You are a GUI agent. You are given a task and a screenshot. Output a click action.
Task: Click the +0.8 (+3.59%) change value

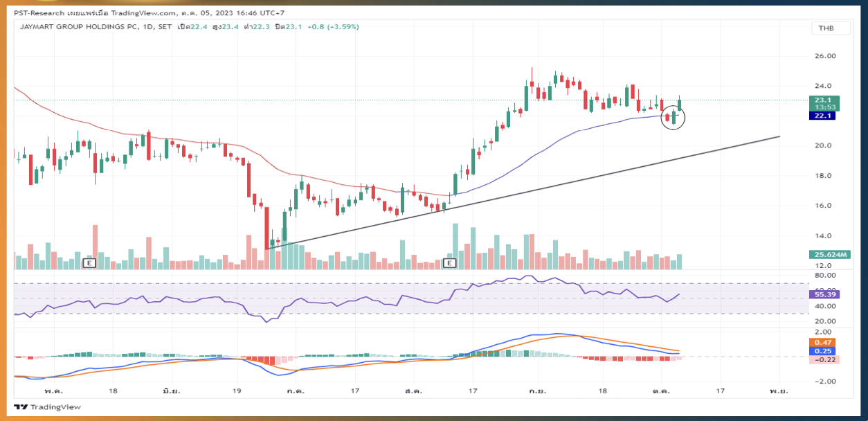333,27
